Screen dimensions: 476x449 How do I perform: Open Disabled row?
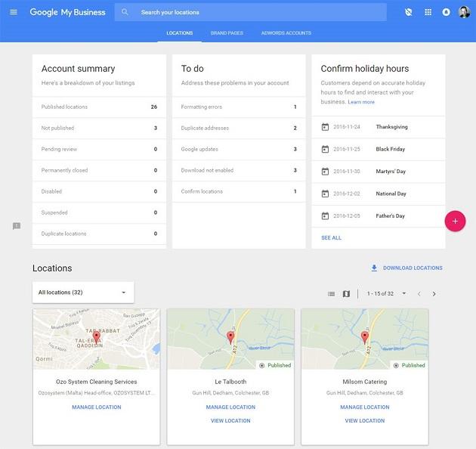point(99,191)
